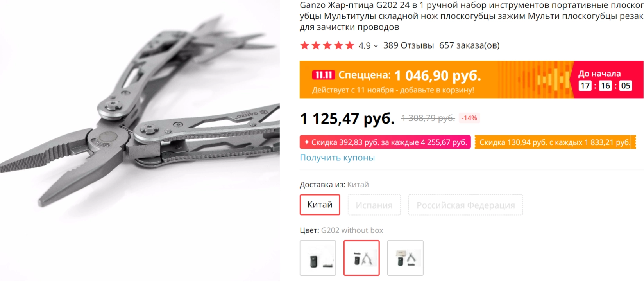This screenshot has height=284, width=644.
Task: Click the product title text Ganzo G202
Action: pos(471,16)
